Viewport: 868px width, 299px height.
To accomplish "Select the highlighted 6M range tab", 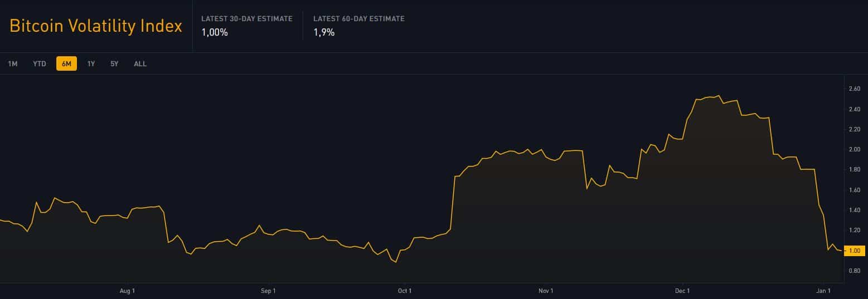I will click(x=66, y=64).
